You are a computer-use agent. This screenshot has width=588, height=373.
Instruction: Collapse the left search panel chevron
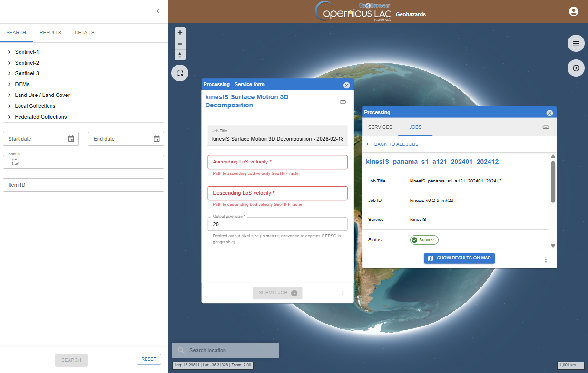tap(158, 11)
